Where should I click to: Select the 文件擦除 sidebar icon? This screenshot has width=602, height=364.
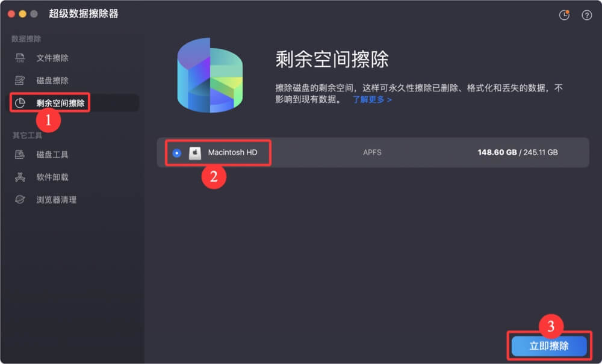click(20, 58)
